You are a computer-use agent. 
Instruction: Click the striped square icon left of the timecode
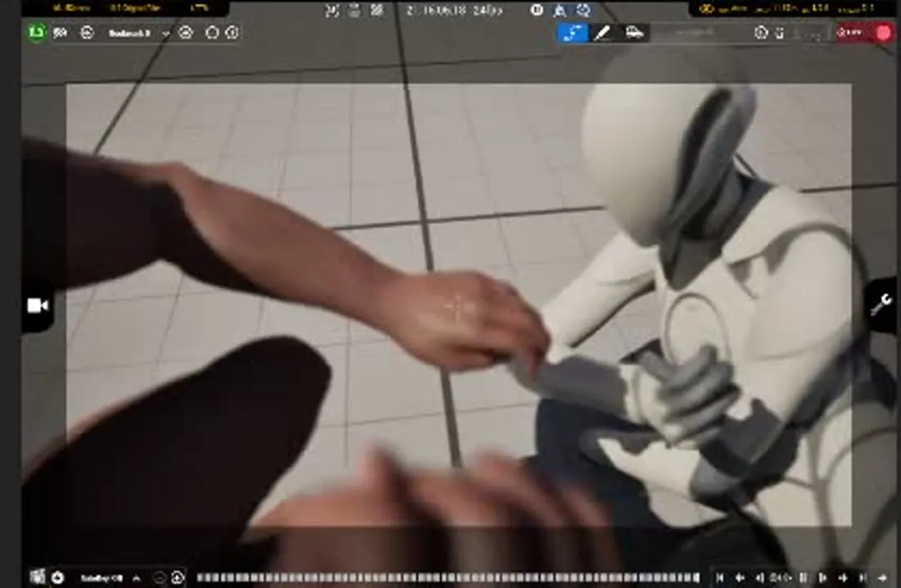click(x=377, y=11)
